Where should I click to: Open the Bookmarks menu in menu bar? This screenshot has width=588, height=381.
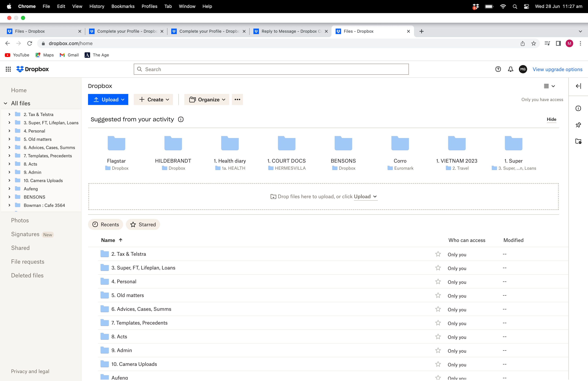pos(123,6)
